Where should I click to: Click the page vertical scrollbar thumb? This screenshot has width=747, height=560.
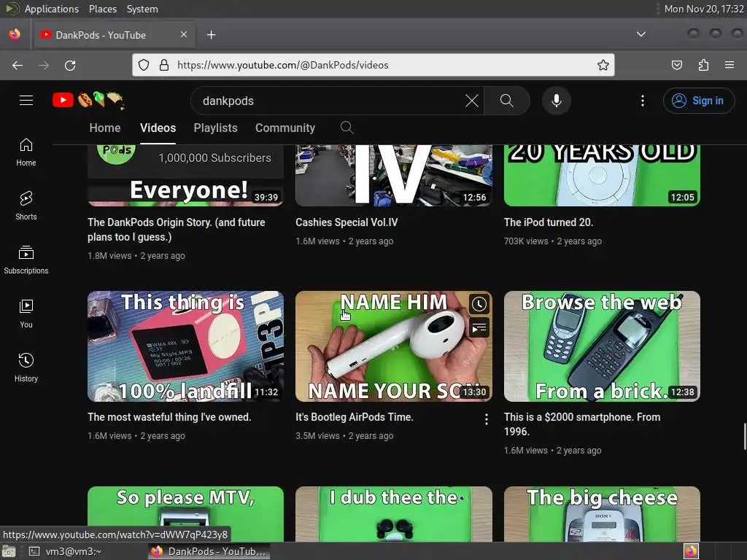pyautogui.click(x=745, y=436)
